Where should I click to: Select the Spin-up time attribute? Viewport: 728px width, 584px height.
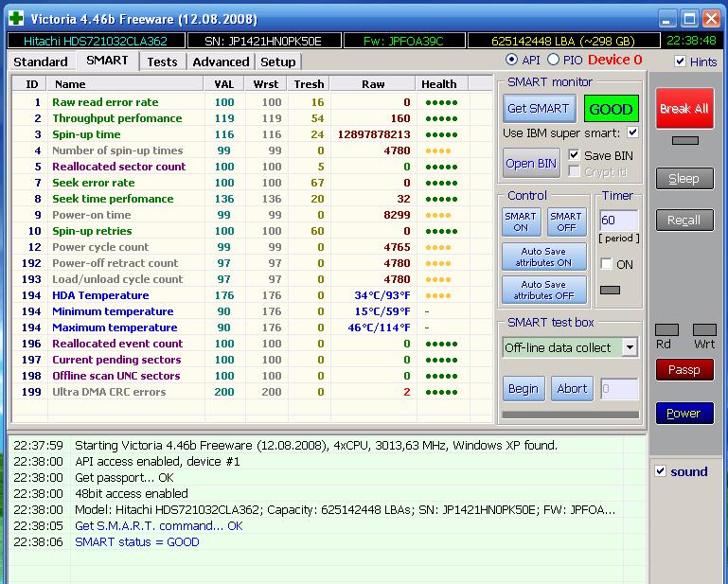coord(252,134)
